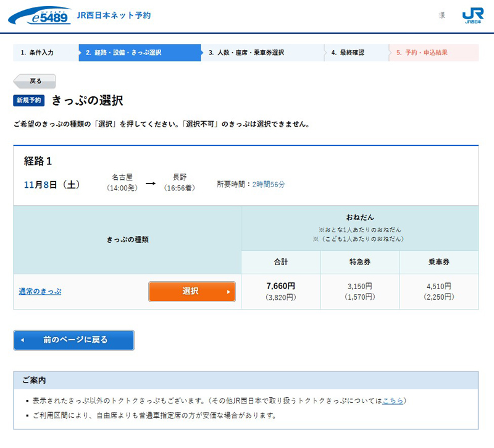Jump to step 4 最終確認

(x=356, y=53)
